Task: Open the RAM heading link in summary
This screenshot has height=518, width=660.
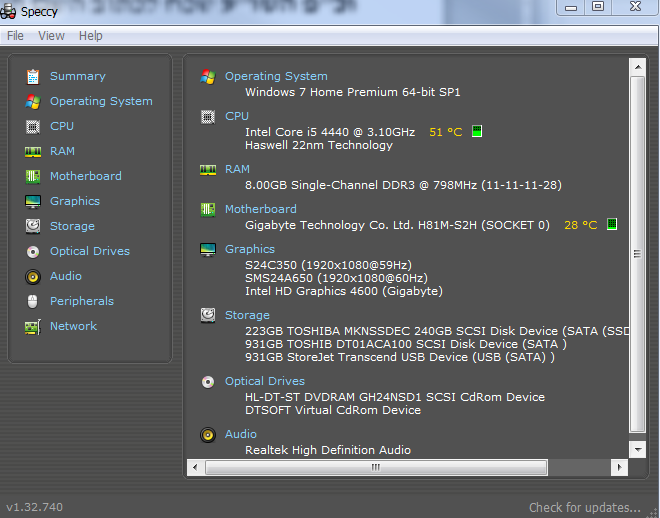Action: pyautogui.click(x=237, y=169)
